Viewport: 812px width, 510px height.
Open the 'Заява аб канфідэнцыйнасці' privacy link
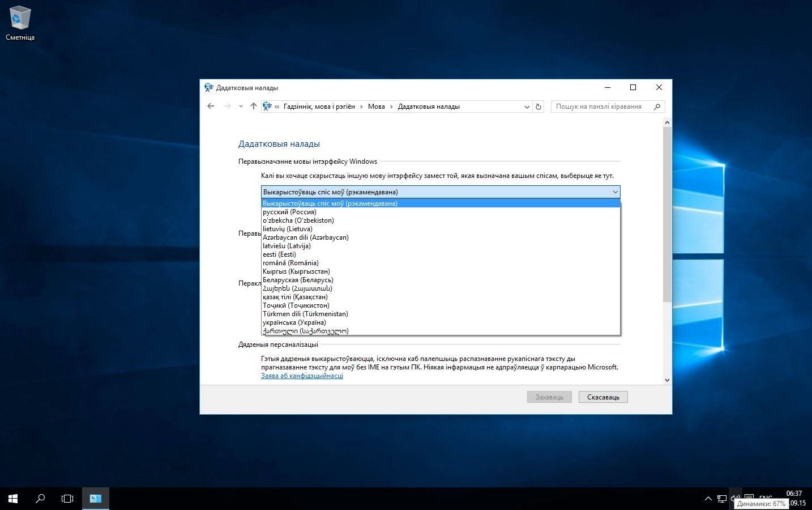[x=302, y=376]
